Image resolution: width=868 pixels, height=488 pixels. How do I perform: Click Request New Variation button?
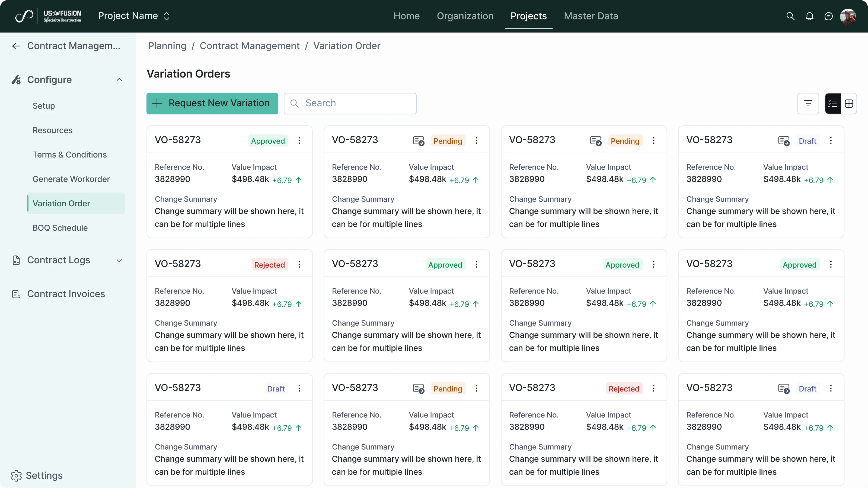click(x=212, y=103)
